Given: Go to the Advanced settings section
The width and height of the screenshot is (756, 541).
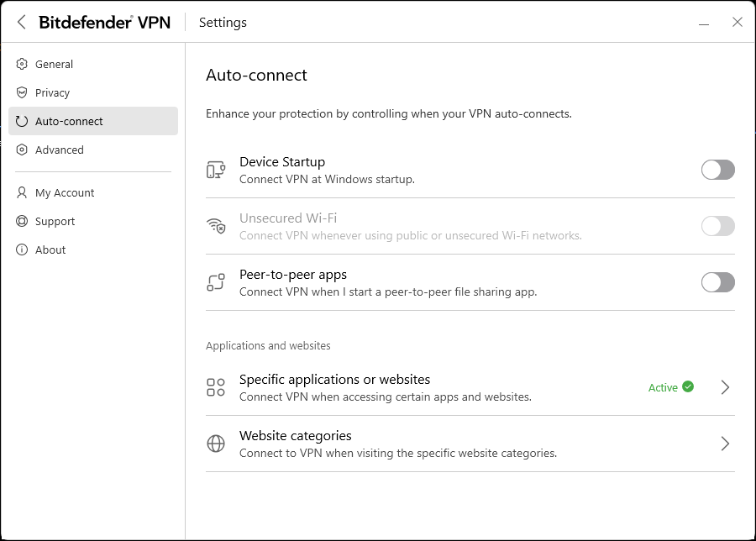Looking at the screenshot, I should 59,150.
